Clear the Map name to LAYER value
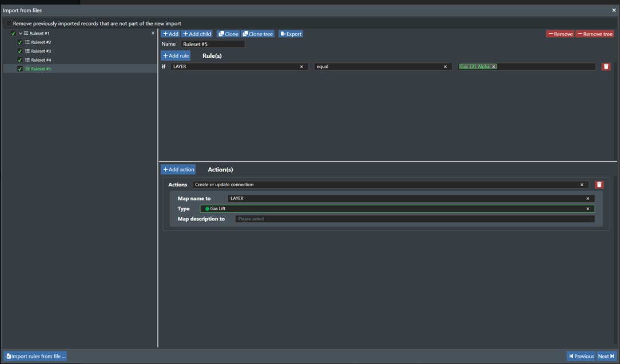 587,198
